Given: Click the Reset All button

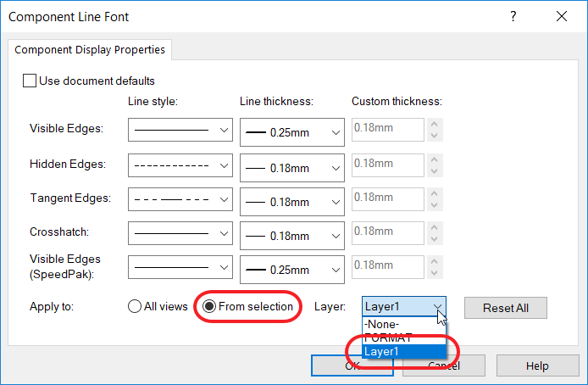Looking at the screenshot, I should click(505, 307).
